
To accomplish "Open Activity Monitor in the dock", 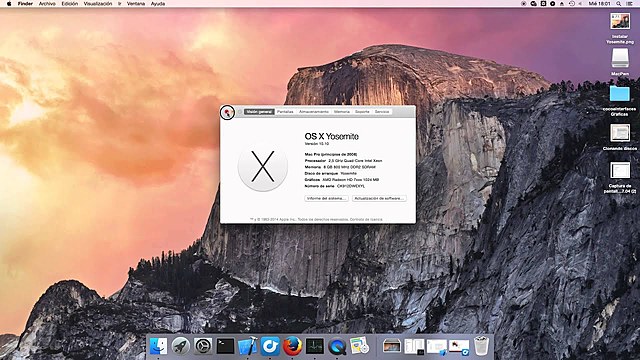I will (315, 346).
